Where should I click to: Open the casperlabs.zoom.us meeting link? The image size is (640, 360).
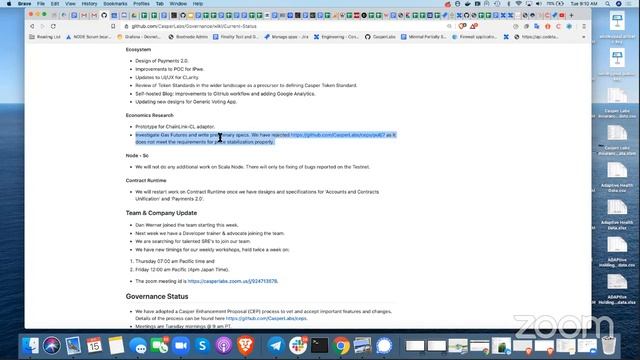tap(232, 281)
